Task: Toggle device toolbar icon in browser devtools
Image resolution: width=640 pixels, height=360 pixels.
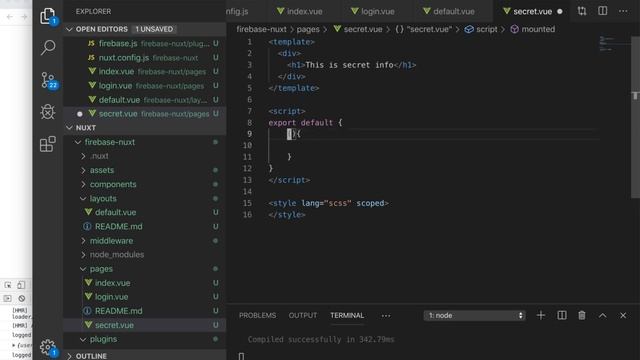Action: [x=21, y=285]
